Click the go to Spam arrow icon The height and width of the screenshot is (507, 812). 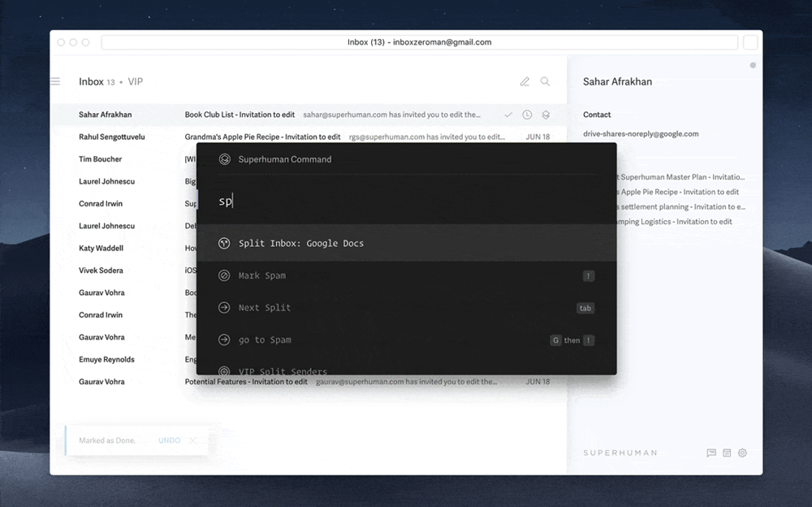click(x=224, y=340)
